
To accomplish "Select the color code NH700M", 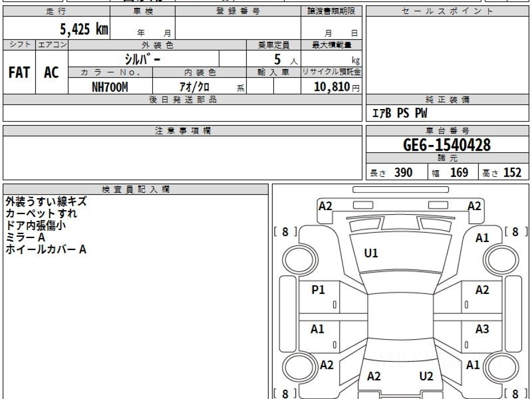I will (110, 87).
